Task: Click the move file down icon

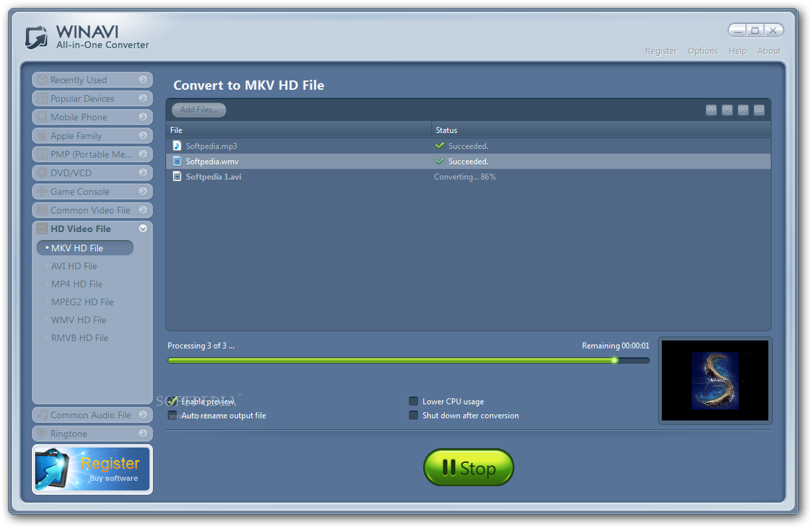Action: tap(727, 110)
